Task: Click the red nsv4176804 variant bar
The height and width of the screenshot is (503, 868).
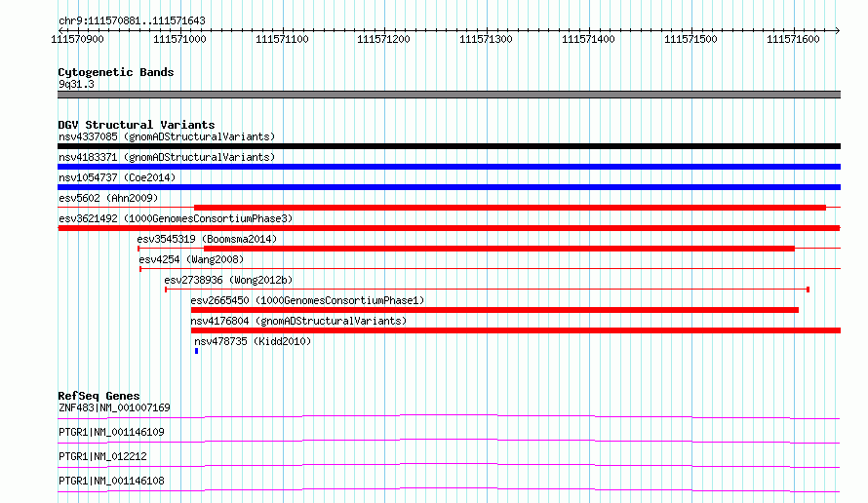Action: [516, 330]
